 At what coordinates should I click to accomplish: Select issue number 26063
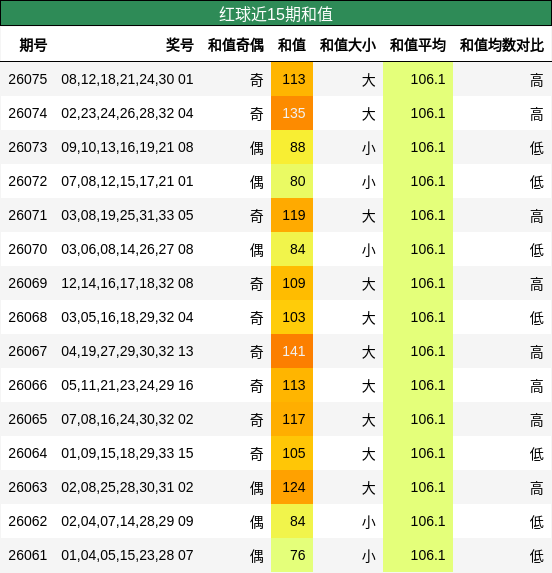pyautogui.click(x=28, y=487)
